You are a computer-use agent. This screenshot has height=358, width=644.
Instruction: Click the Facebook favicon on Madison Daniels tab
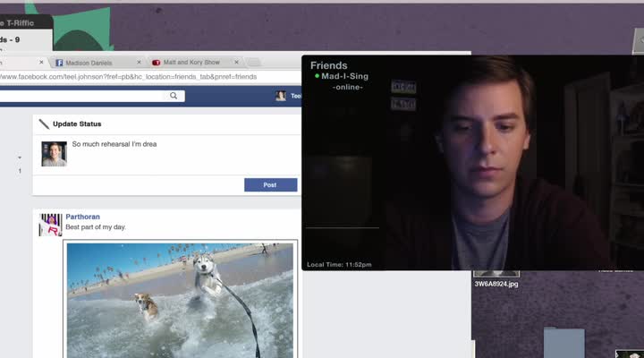coord(59,63)
